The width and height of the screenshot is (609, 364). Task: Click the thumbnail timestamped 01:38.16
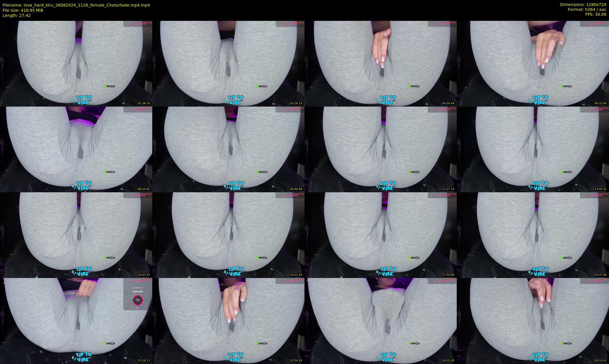pos(76,63)
